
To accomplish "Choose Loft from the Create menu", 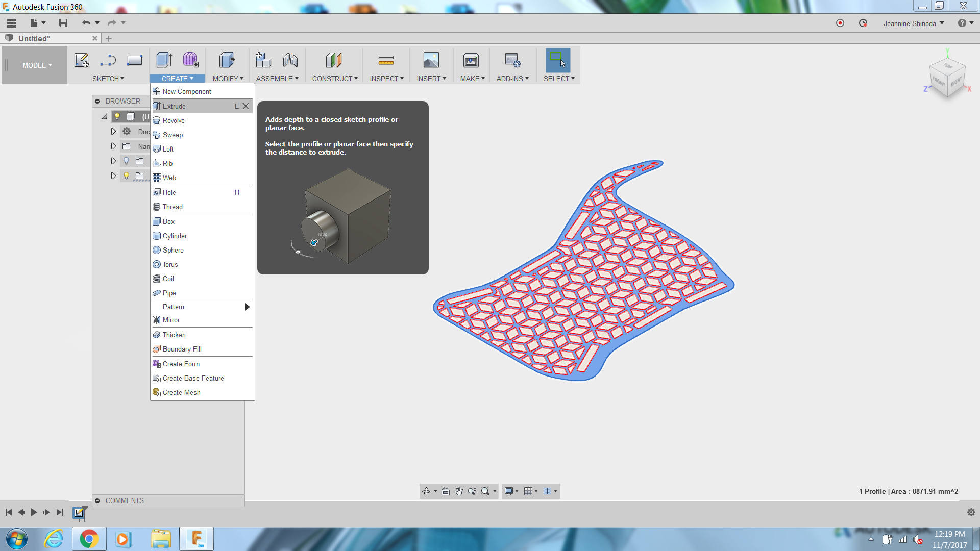I will [x=203, y=149].
